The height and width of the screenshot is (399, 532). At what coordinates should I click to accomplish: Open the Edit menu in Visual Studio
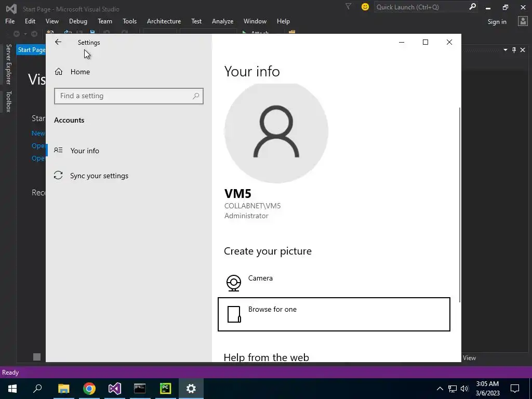[30, 21]
